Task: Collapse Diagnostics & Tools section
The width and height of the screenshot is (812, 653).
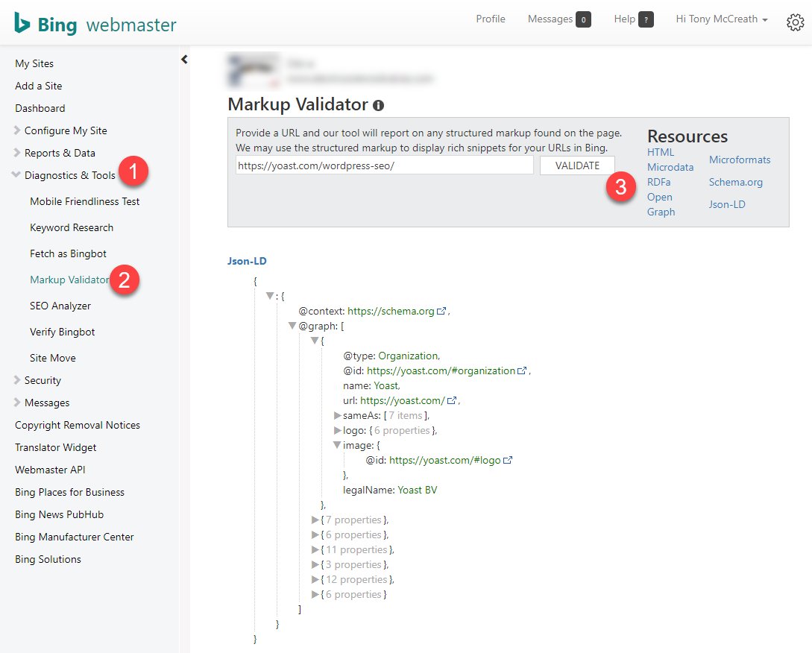Action: click(16, 175)
